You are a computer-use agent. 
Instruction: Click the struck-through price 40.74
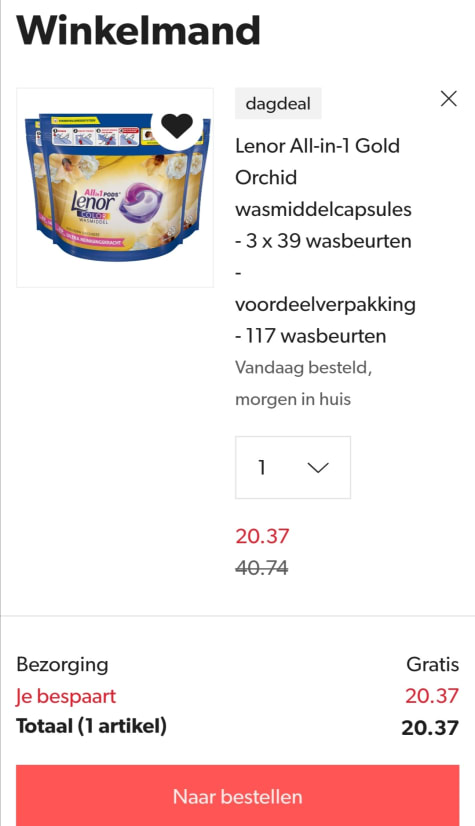[262, 568]
